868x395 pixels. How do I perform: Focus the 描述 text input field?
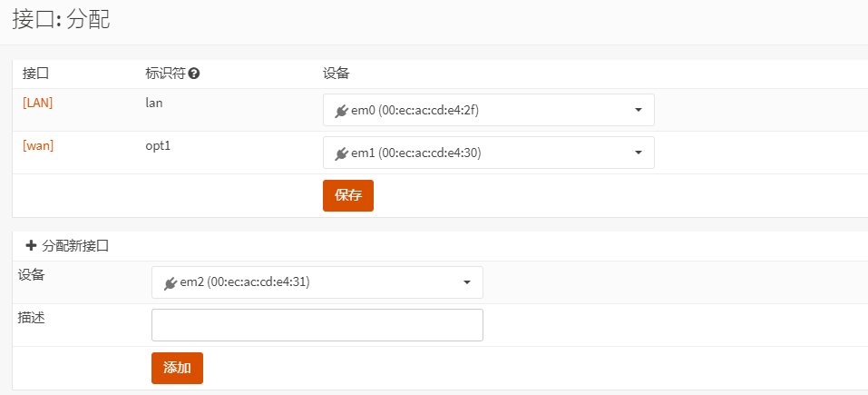tap(317, 325)
